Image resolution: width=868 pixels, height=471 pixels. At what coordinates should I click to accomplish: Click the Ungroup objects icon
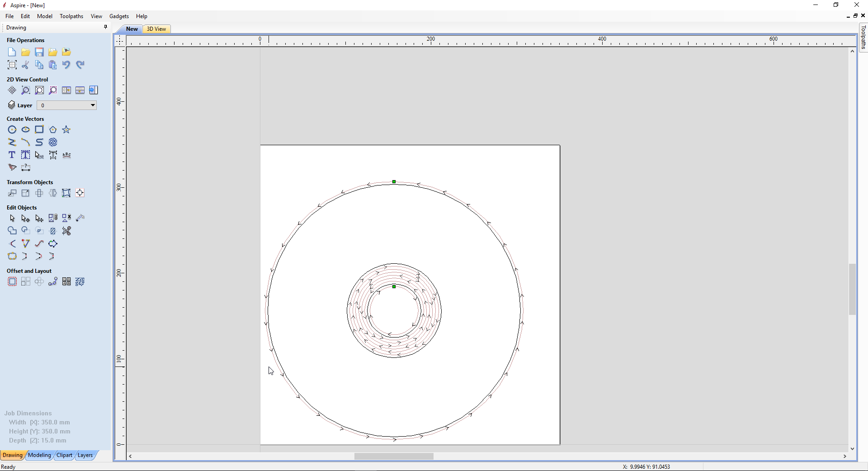coord(66,218)
